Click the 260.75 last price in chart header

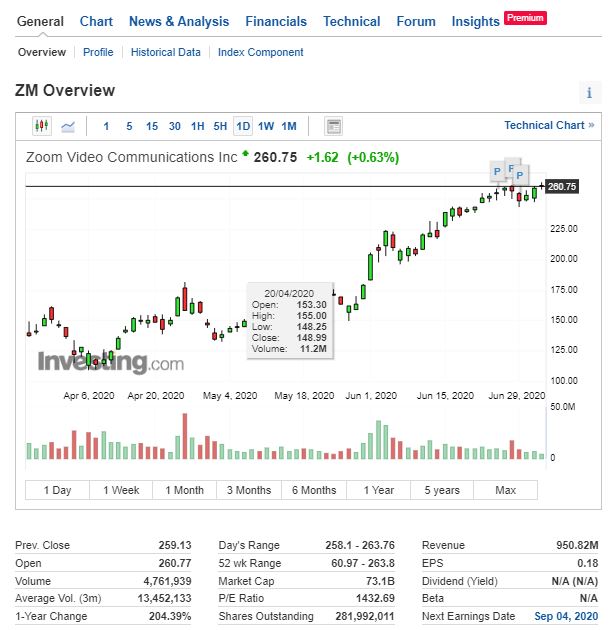tap(275, 157)
